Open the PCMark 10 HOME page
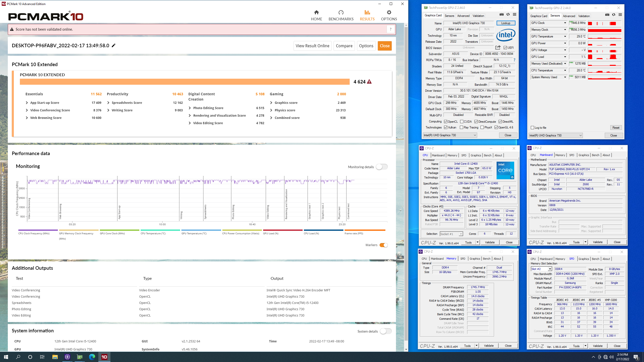This screenshot has width=644, height=362. (x=316, y=15)
